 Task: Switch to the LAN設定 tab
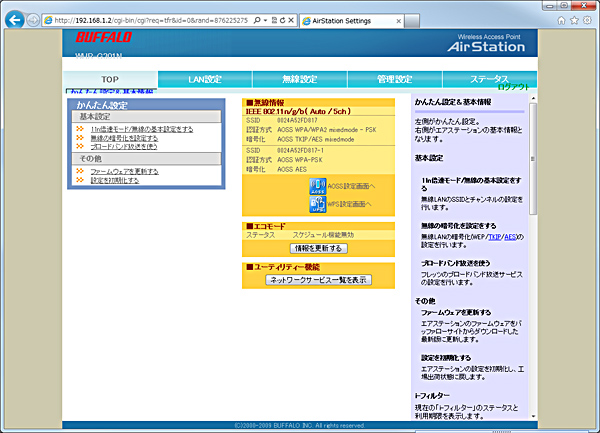tap(204, 79)
